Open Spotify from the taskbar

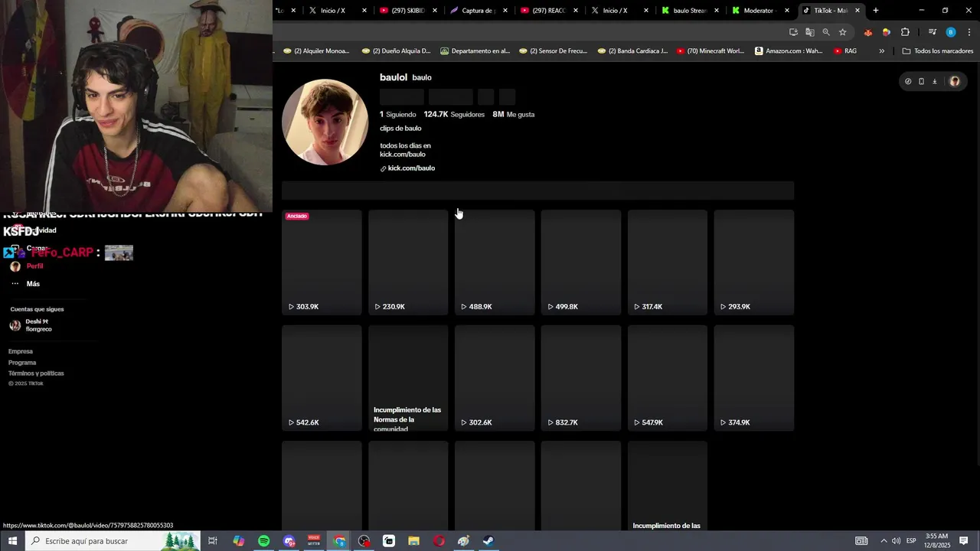263,541
